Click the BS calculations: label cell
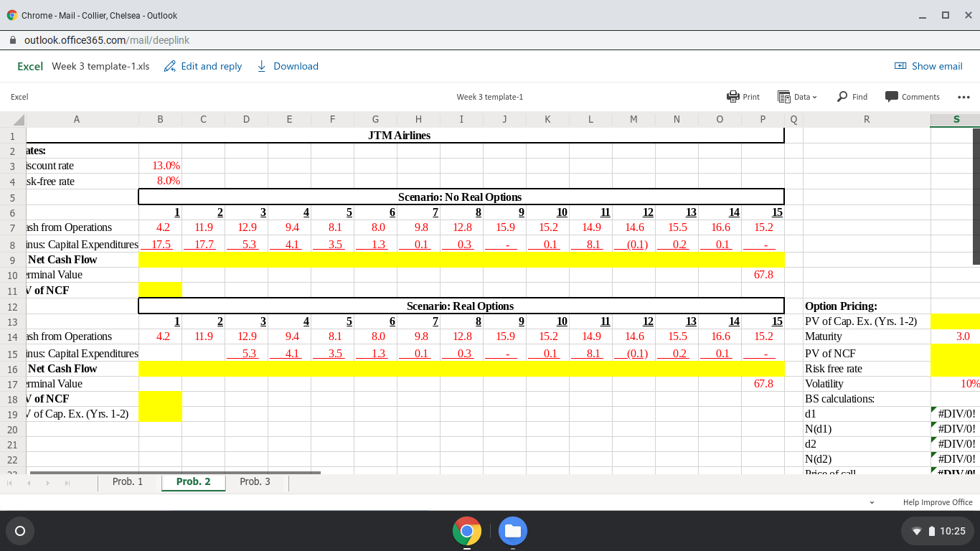 [x=867, y=399]
